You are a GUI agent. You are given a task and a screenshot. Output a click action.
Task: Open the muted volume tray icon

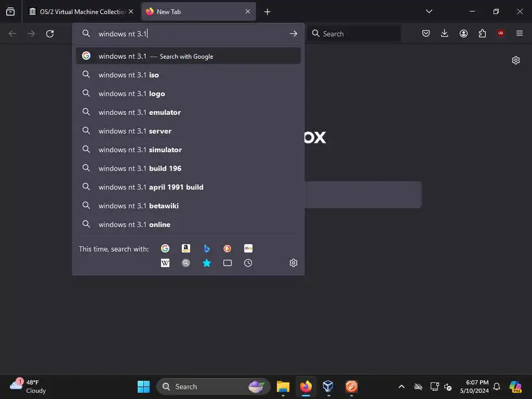tap(448, 387)
